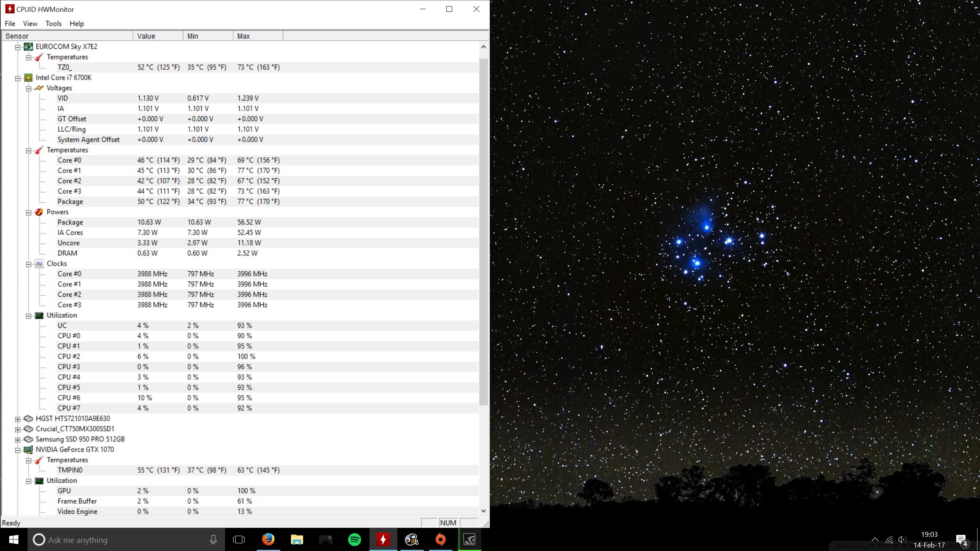Click the Max column header
The width and height of the screenshot is (980, 551).
point(258,36)
